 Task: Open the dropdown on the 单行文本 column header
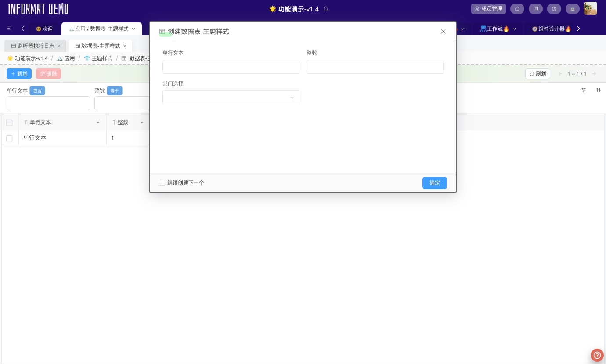(98, 123)
